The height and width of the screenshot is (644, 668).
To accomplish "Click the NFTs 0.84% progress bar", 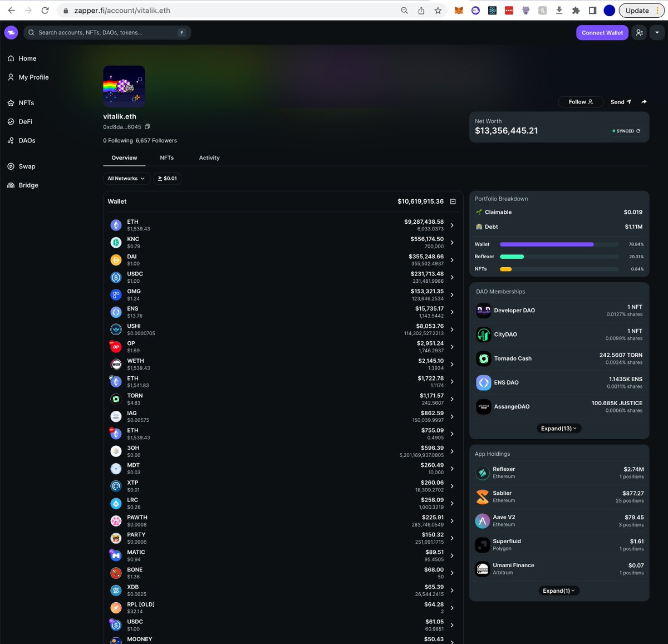I will (x=559, y=269).
